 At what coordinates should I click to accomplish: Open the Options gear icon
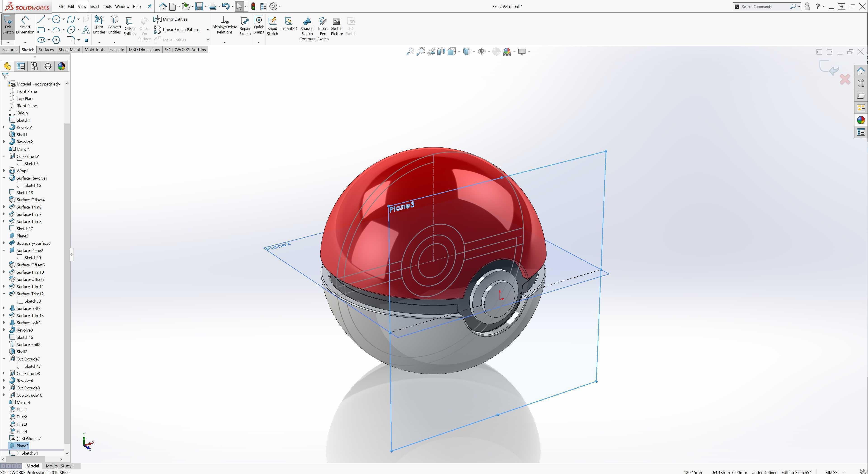point(274,6)
